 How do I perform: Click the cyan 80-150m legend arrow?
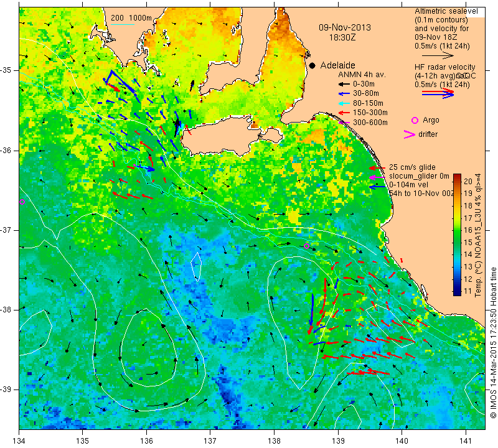point(344,103)
